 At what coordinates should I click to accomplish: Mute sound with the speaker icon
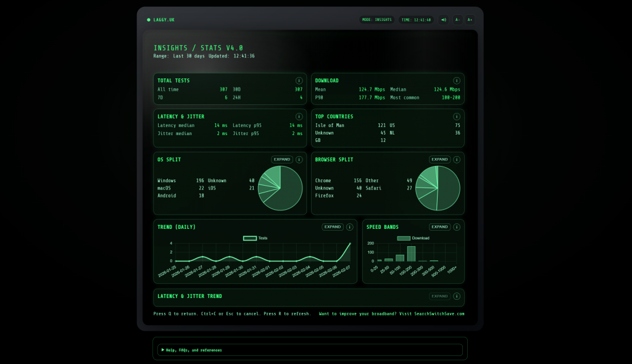(444, 20)
